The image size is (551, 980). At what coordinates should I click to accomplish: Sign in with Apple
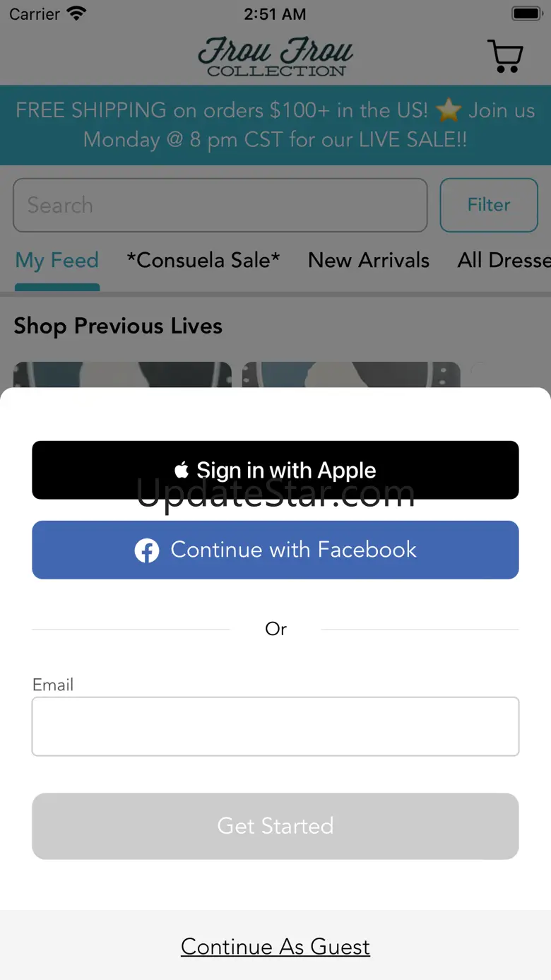click(x=275, y=470)
